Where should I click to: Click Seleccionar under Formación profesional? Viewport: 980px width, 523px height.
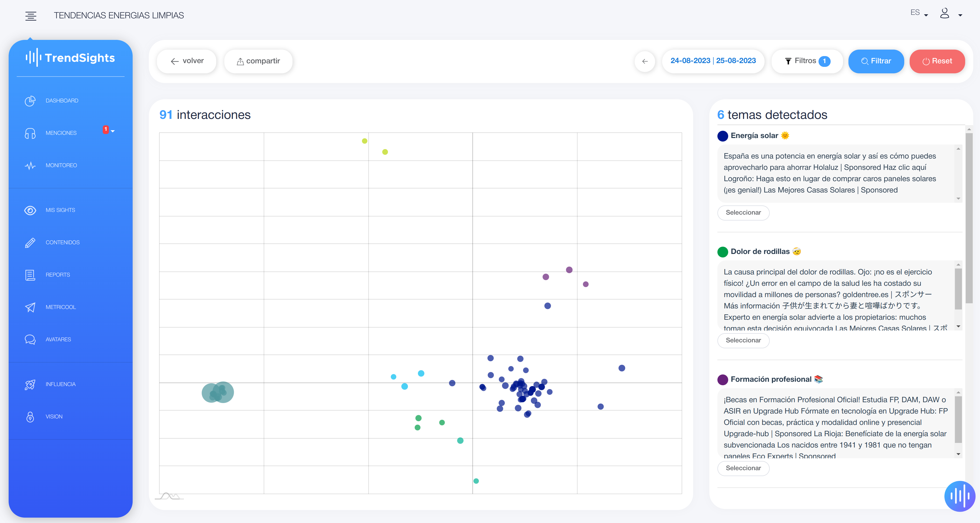coord(743,468)
